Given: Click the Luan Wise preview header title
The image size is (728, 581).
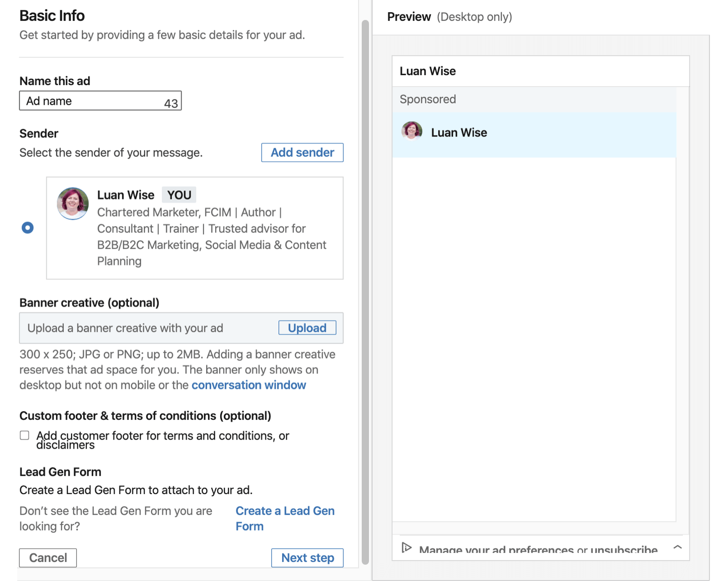Looking at the screenshot, I should [x=428, y=71].
